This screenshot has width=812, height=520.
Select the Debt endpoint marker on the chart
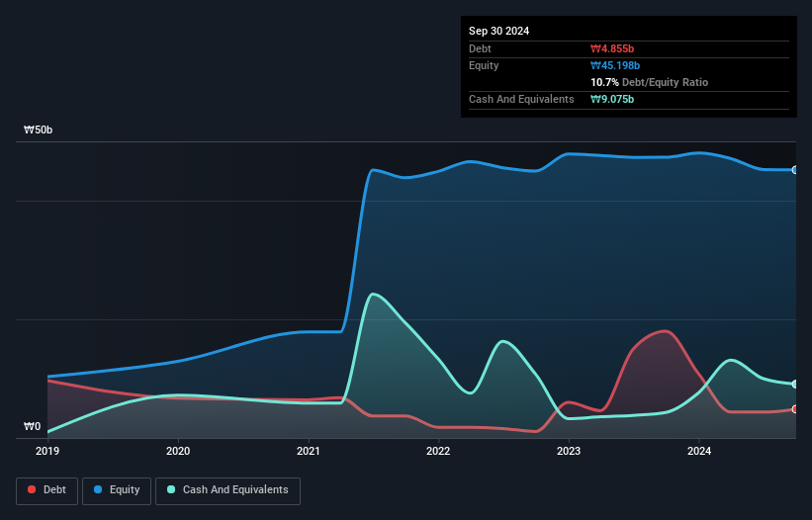click(x=795, y=409)
